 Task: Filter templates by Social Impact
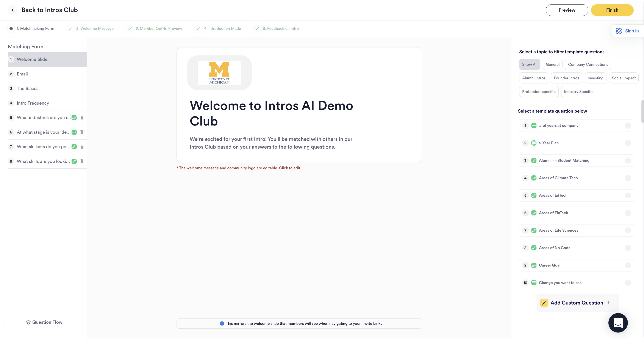(x=624, y=78)
